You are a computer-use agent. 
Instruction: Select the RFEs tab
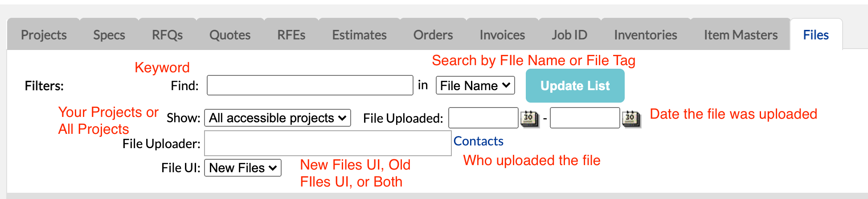pos(291,34)
